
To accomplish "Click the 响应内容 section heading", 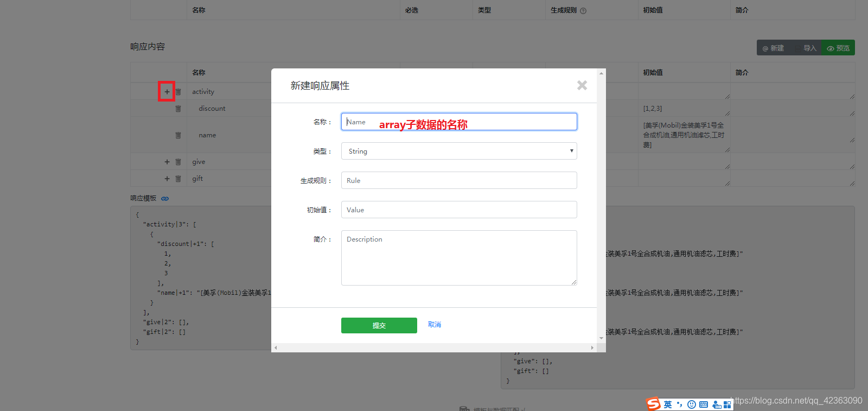I will [x=148, y=47].
